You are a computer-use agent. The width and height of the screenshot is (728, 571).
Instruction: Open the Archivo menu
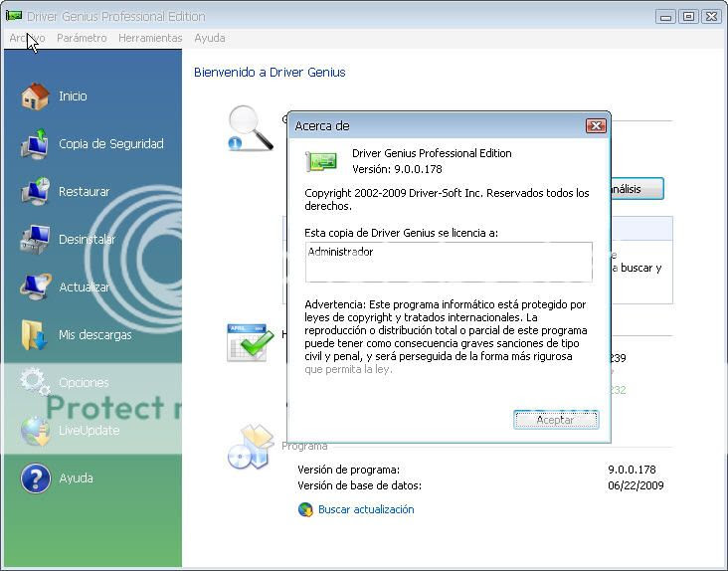[x=27, y=38]
